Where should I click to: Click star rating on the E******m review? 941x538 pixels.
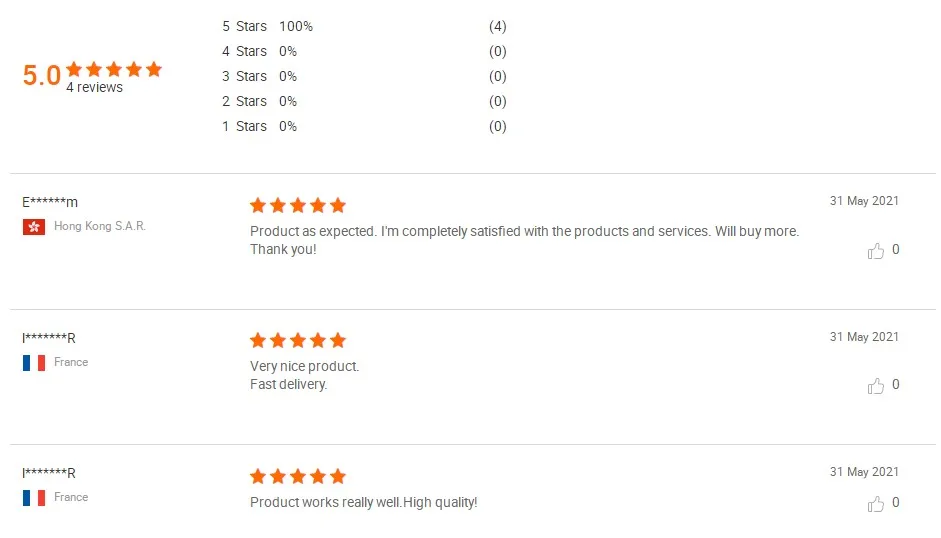tap(297, 205)
